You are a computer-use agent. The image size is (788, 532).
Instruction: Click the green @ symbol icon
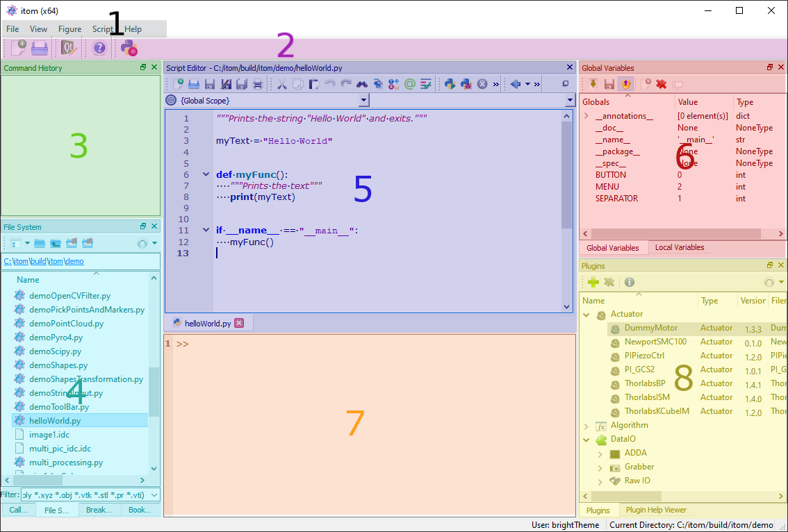[410, 84]
